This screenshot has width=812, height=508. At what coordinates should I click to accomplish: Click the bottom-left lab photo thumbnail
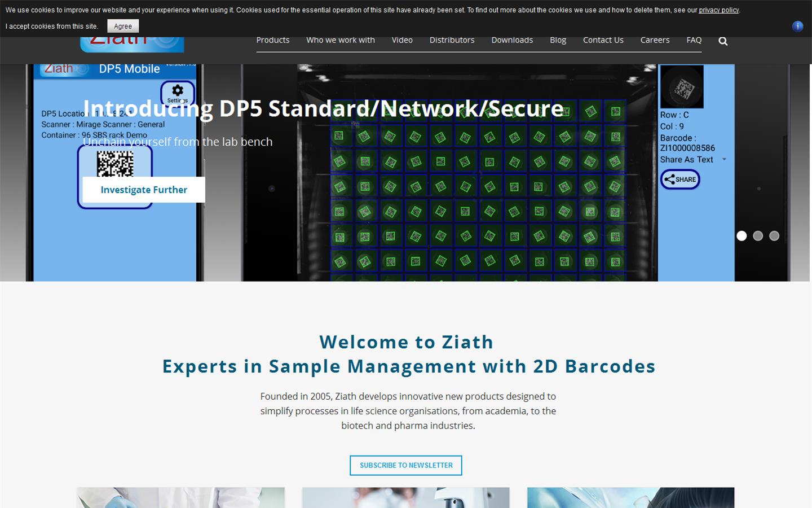pos(180,497)
